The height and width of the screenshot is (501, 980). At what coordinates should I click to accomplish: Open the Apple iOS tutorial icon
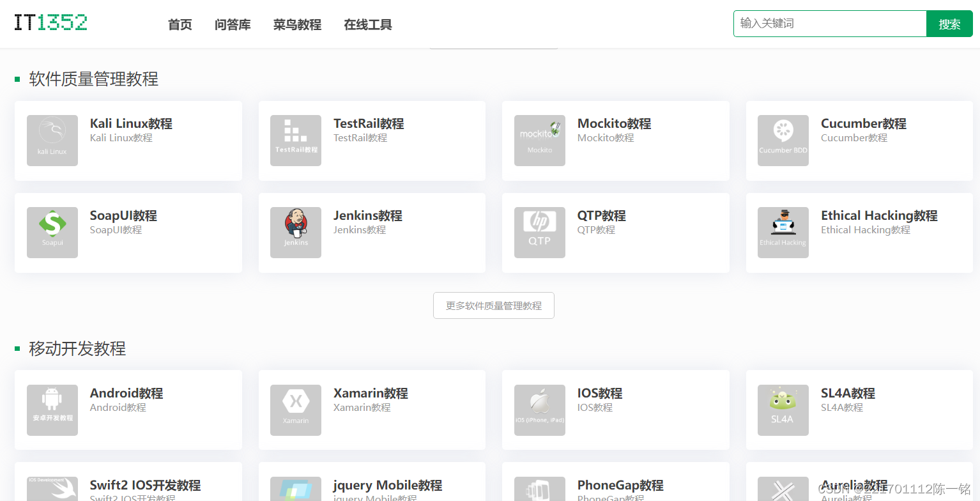pos(540,410)
